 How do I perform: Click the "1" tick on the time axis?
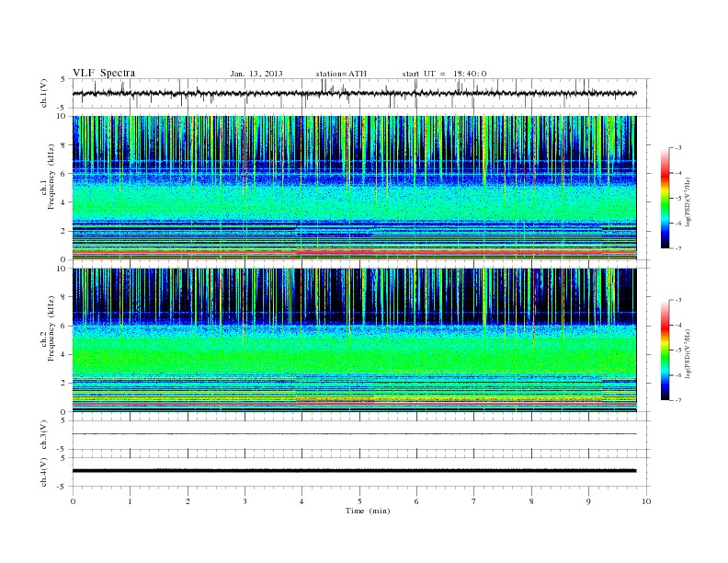click(x=131, y=501)
